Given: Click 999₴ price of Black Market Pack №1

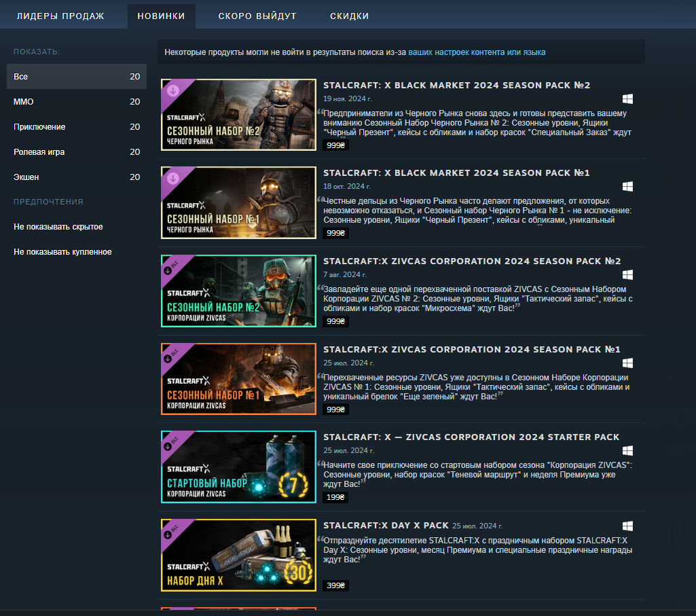Looking at the screenshot, I should click(x=335, y=233).
